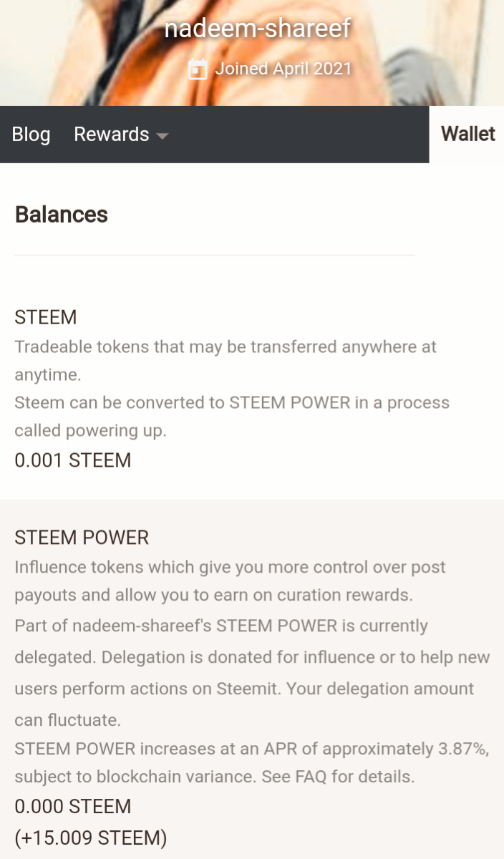
Task: Click the calendar icon beside join date
Action: pos(198,69)
